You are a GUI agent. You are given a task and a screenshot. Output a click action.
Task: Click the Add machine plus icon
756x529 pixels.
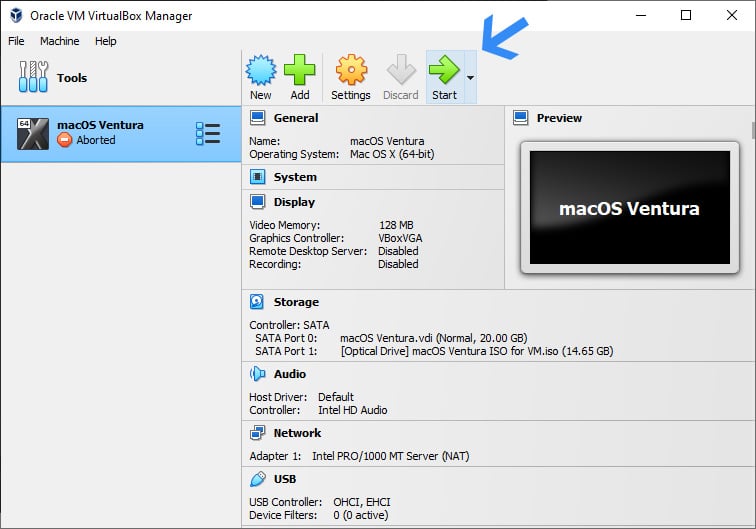299,70
